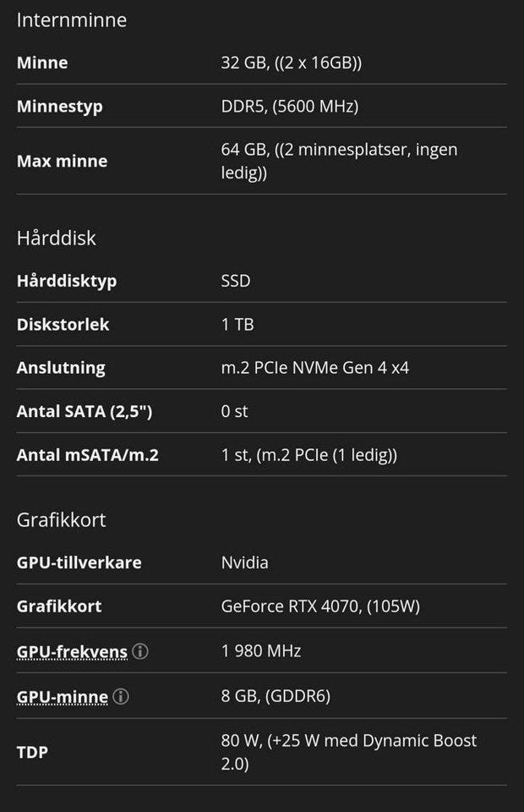Click the TDP row label
This screenshot has height=812, width=524.
click(32, 751)
